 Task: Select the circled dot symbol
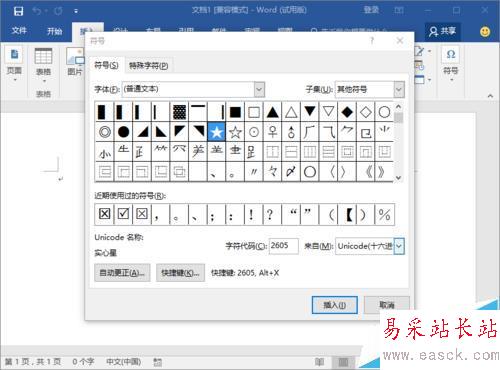254,132
